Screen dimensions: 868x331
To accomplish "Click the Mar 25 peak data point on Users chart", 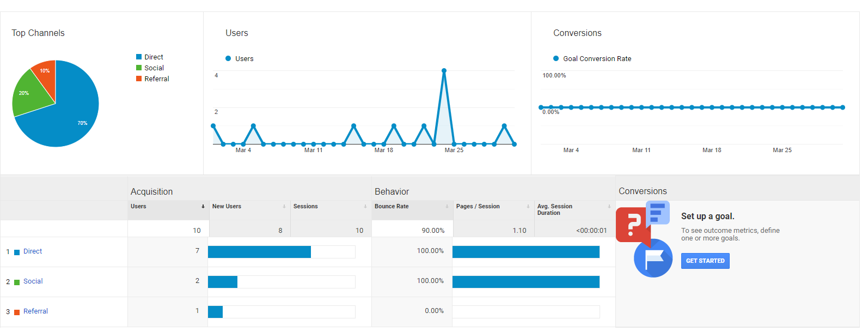I will point(444,71).
